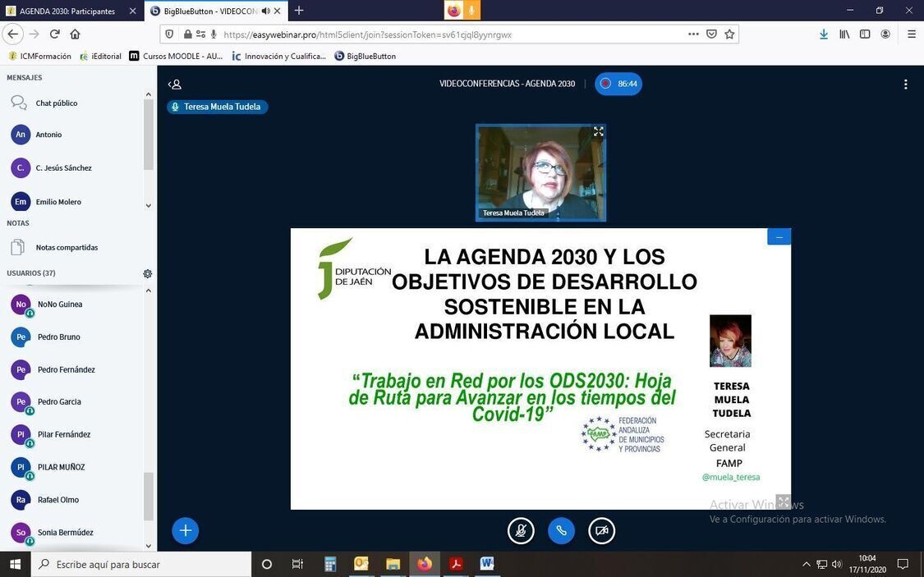Toggle the microphone mute button
The width and height of the screenshot is (924, 577).
pos(521,530)
